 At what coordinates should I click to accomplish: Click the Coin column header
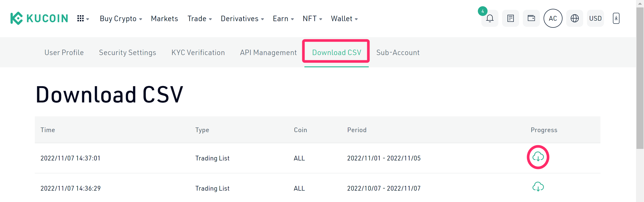(x=300, y=130)
